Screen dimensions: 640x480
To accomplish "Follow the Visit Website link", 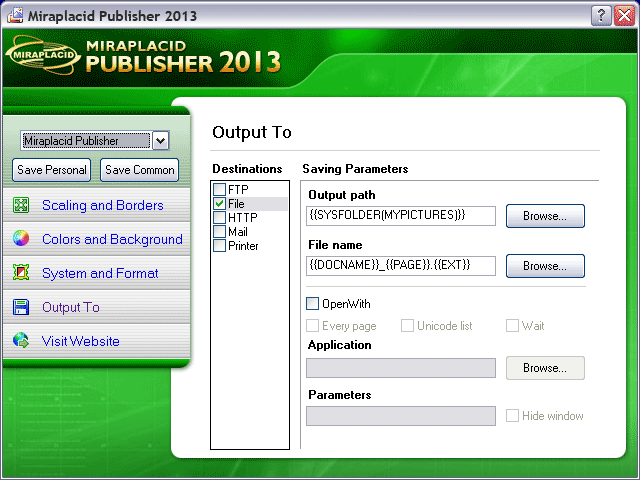I will click(80, 341).
